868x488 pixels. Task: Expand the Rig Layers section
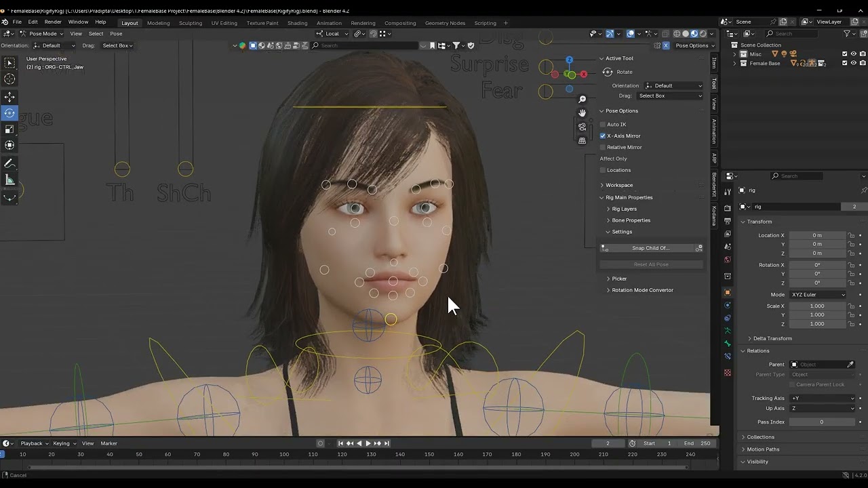[623, 209]
